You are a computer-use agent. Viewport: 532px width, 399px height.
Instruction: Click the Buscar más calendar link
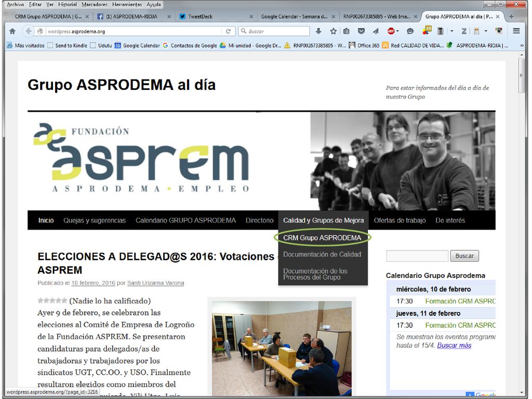[454, 345]
